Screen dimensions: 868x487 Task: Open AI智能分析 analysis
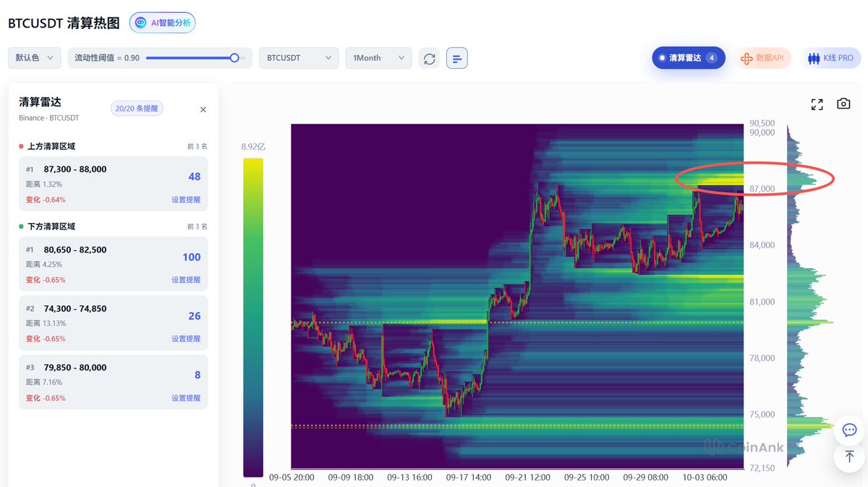pos(163,22)
